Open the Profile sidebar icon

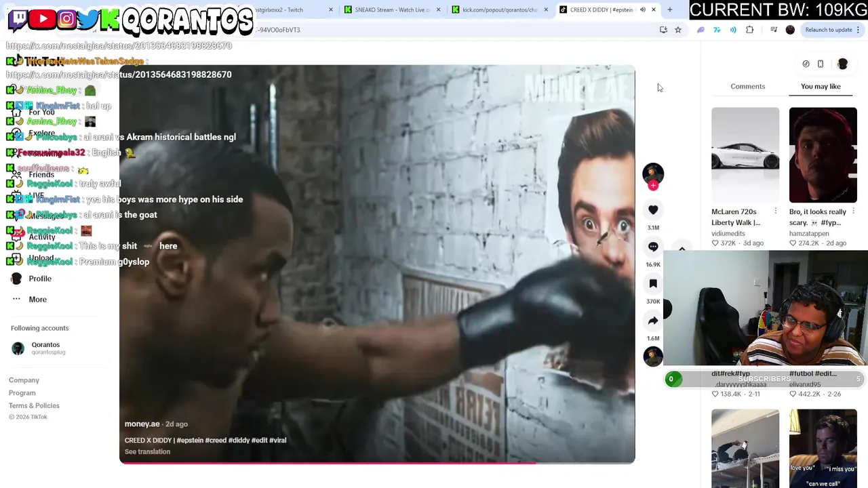click(16, 279)
